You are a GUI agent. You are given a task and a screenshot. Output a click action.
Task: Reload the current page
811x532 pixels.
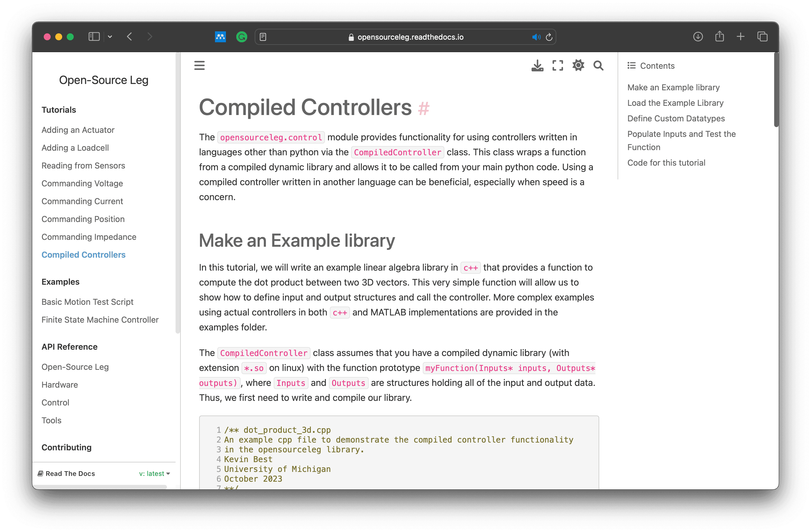pyautogui.click(x=549, y=37)
